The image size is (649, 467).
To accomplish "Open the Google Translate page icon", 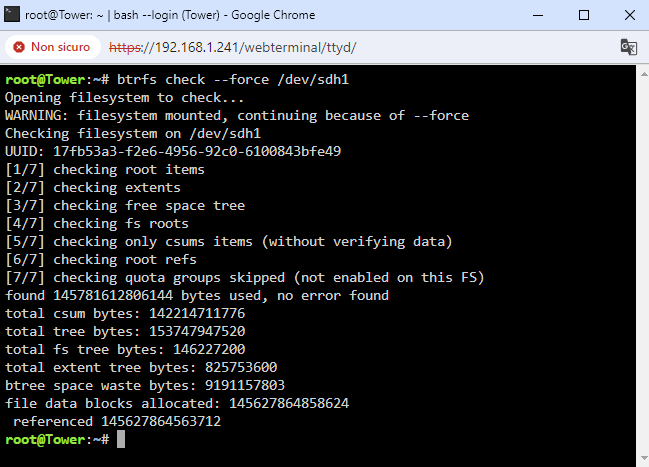I will [628, 47].
